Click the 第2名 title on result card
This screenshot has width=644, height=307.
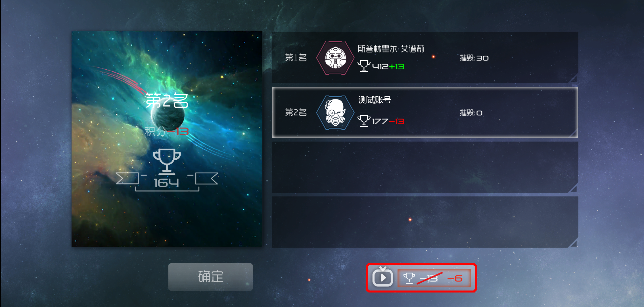tap(167, 100)
